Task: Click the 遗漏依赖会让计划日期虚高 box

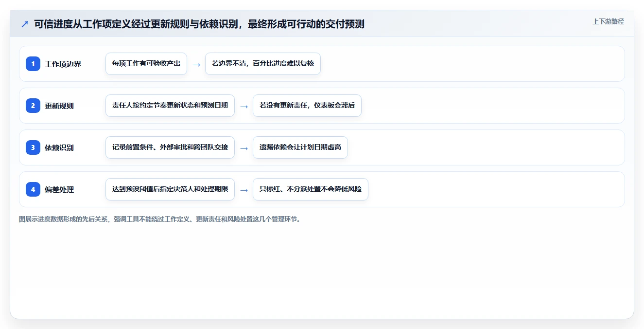Action: pos(300,147)
